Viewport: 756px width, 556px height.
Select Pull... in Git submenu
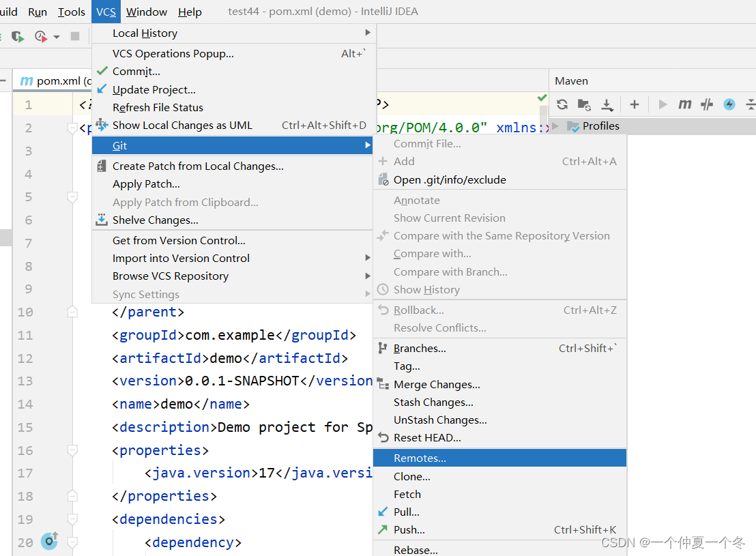coord(500,512)
